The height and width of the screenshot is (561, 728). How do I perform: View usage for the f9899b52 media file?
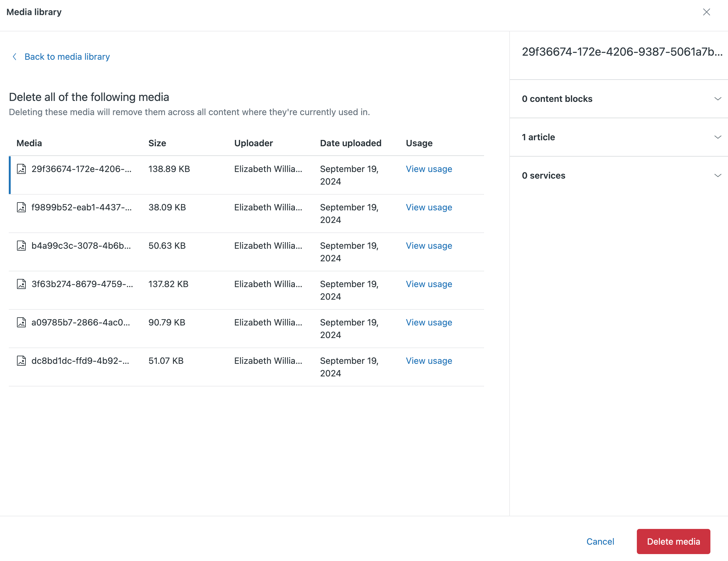pos(429,208)
